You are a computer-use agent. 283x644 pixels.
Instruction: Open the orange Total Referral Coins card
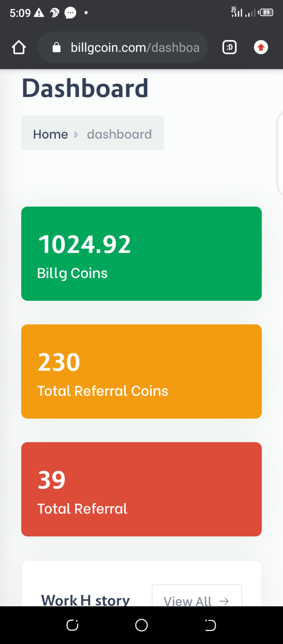tap(141, 371)
